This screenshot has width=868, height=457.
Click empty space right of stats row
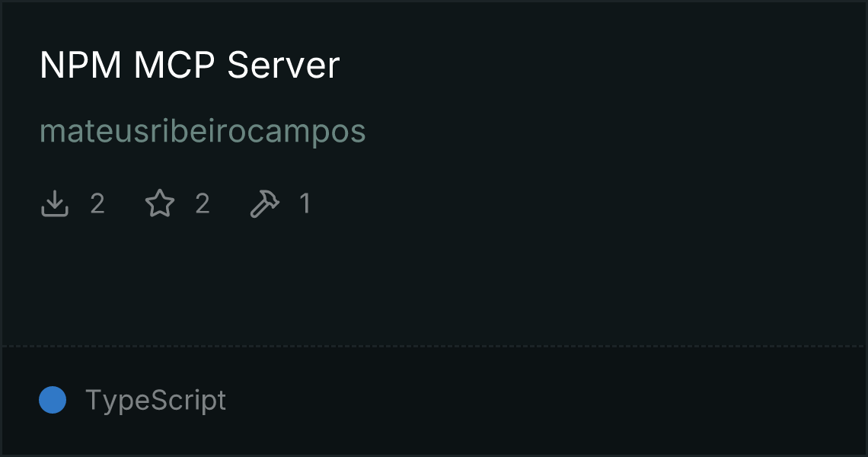[x=587, y=203]
